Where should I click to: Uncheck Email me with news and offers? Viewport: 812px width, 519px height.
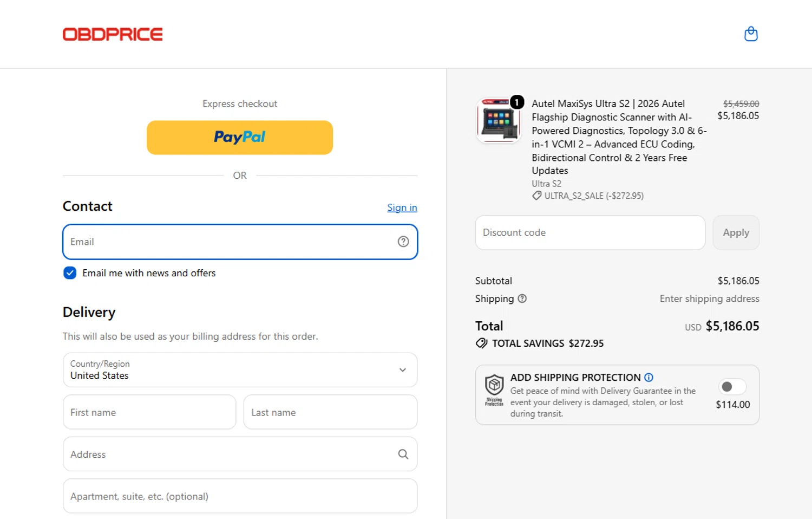click(70, 273)
